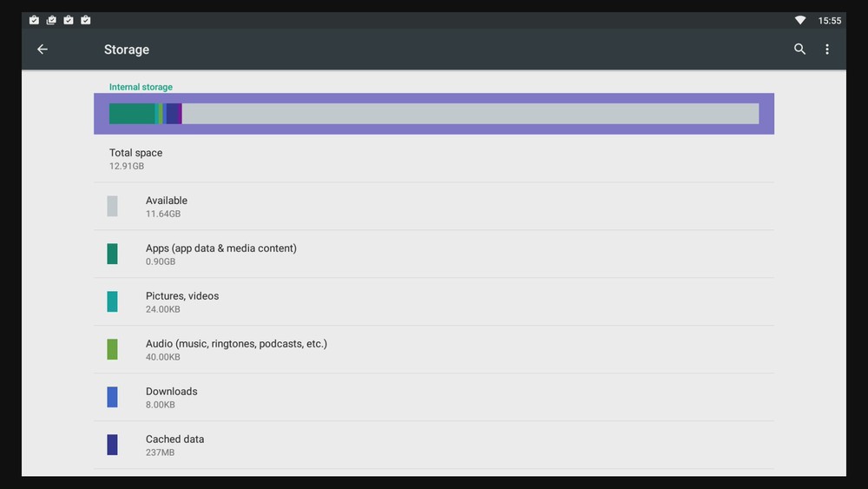Click the internal storage usage bar
Screen dimensions: 868x489
pyautogui.click(x=433, y=114)
